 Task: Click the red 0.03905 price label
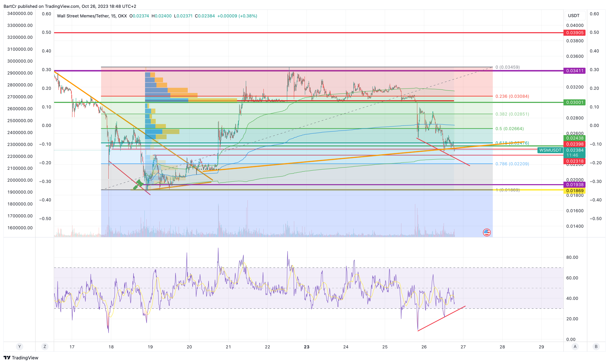[574, 33]
